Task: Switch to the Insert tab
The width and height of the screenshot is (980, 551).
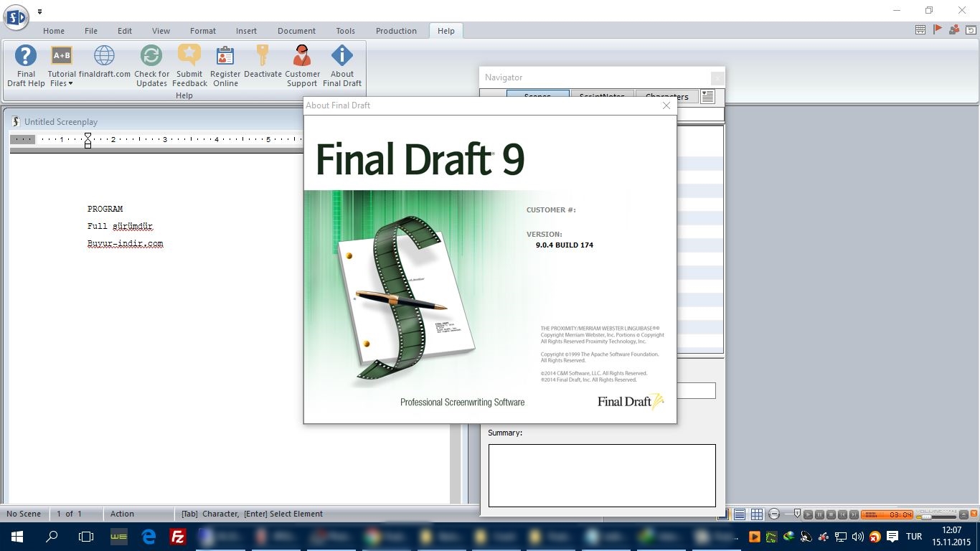Action: (246, 31)
